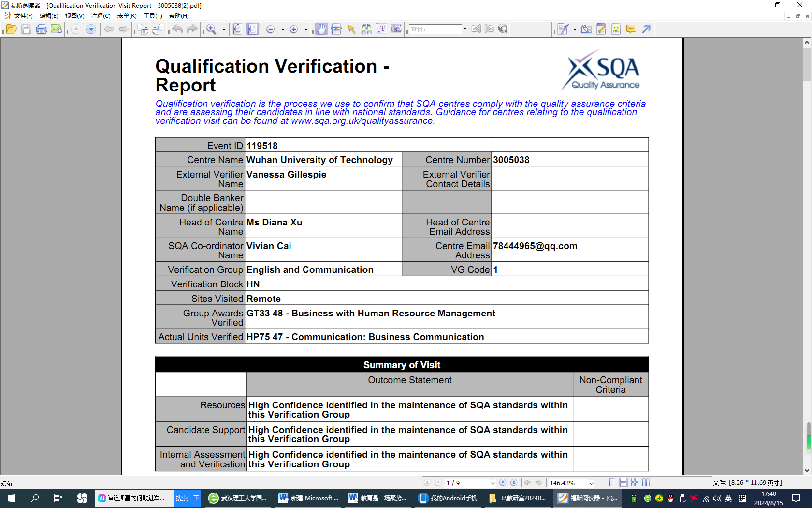This screenshot has height=508, width=812.
Task: Open the find box dropdown arrow
Action: [465, 29]
